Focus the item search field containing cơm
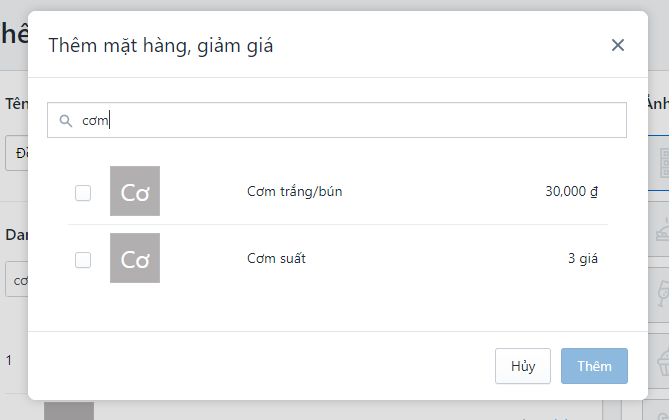This screenshot has width=669, height=420. click(337, 120)
